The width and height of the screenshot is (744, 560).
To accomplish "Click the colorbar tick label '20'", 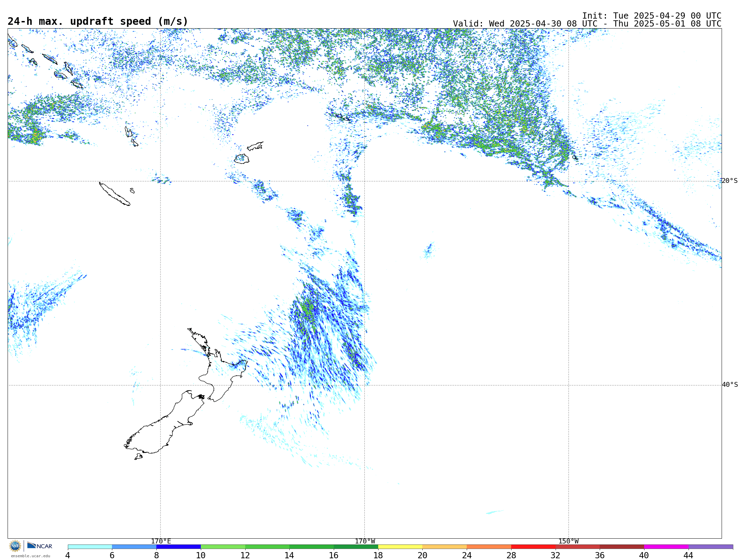I will [423, 556].
